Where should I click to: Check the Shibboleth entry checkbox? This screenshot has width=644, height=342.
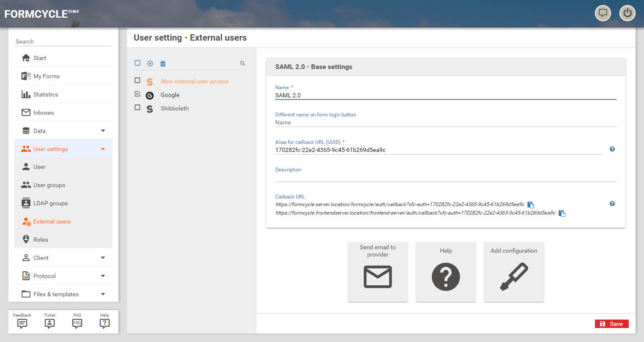pyautogui.click(x=137, y=108)
